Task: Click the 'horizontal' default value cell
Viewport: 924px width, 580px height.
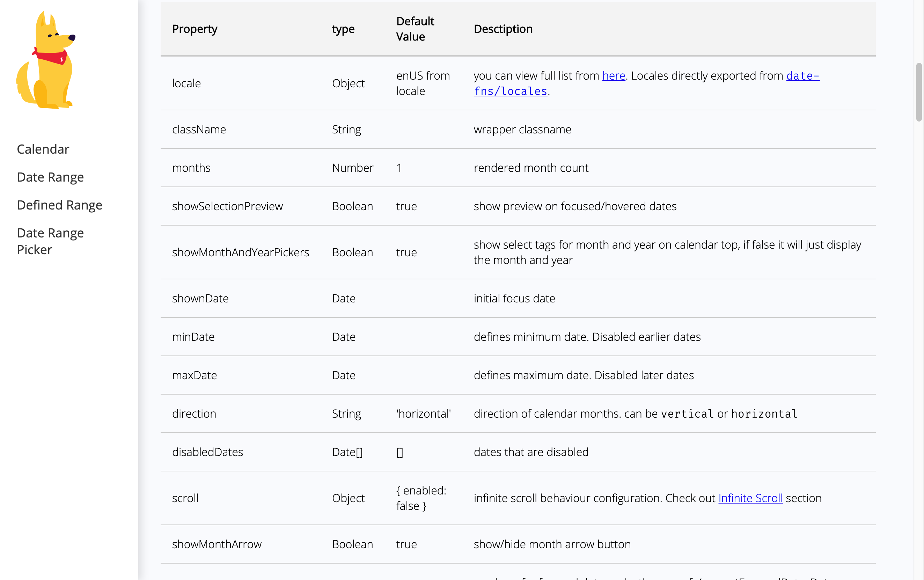Action: click(423, 413)
